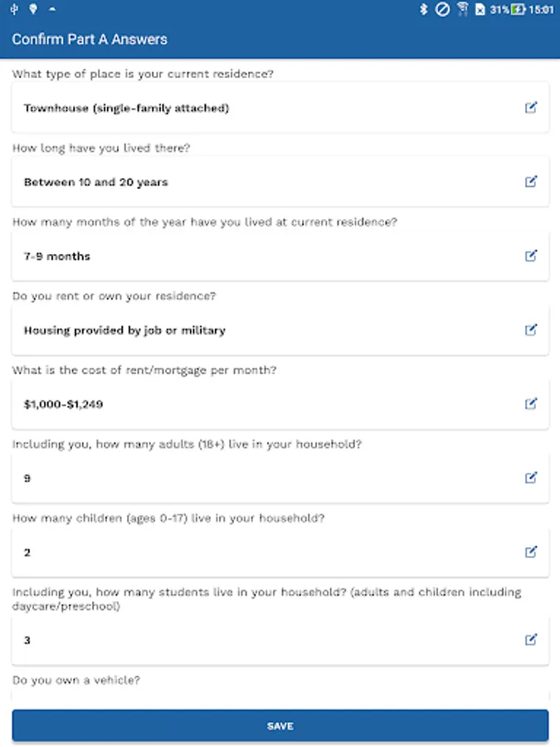Edit the monthly rent/mortgage cost answer

click(531, 404)
